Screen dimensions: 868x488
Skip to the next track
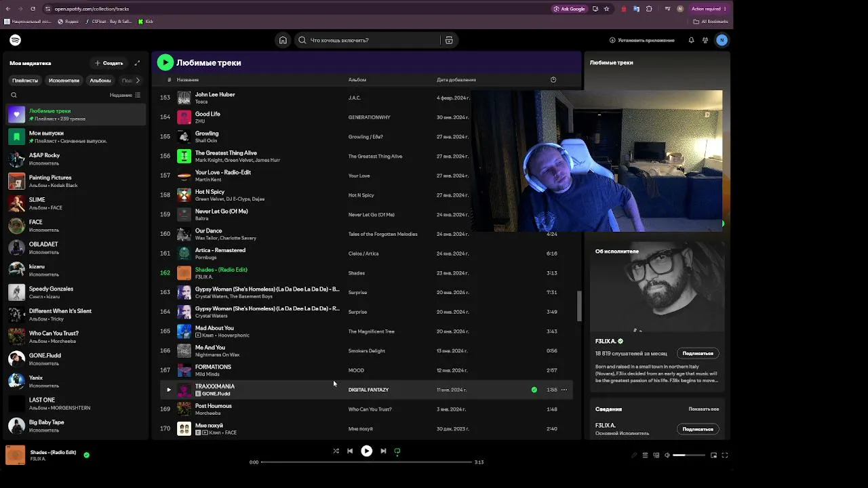click(x=383, y=451)
